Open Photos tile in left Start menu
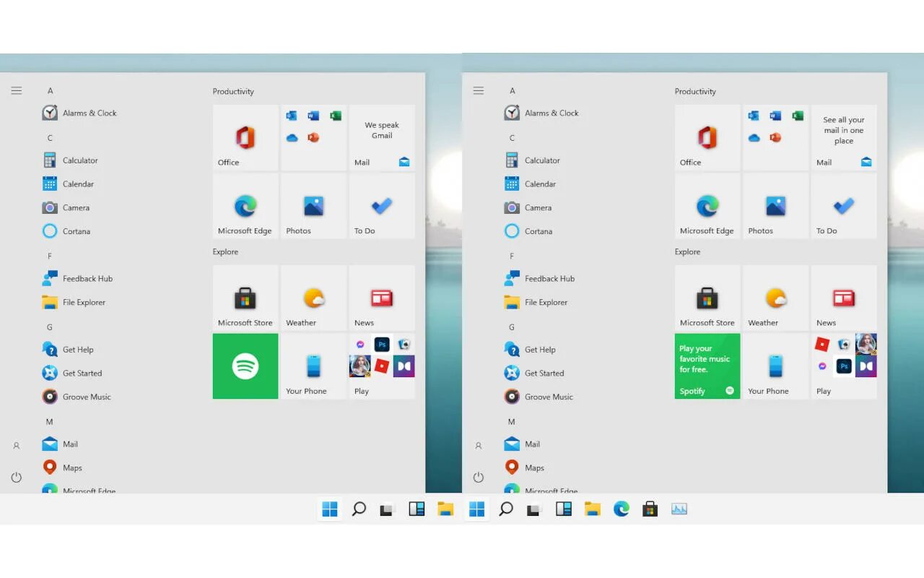924x578 pixels. pos(313,206)
